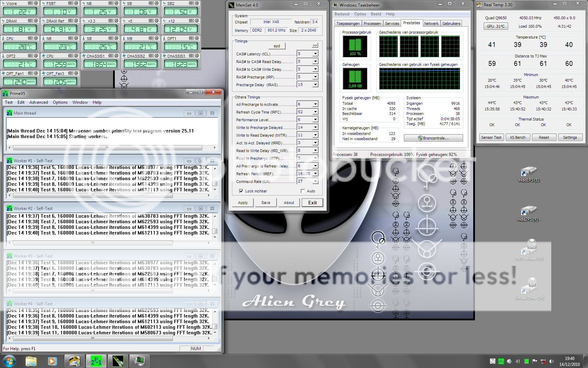This screenshot has height=368, width=588.
Task: Open the RAS# Precharge (tRP) dropdown
Action: point(315,77)
